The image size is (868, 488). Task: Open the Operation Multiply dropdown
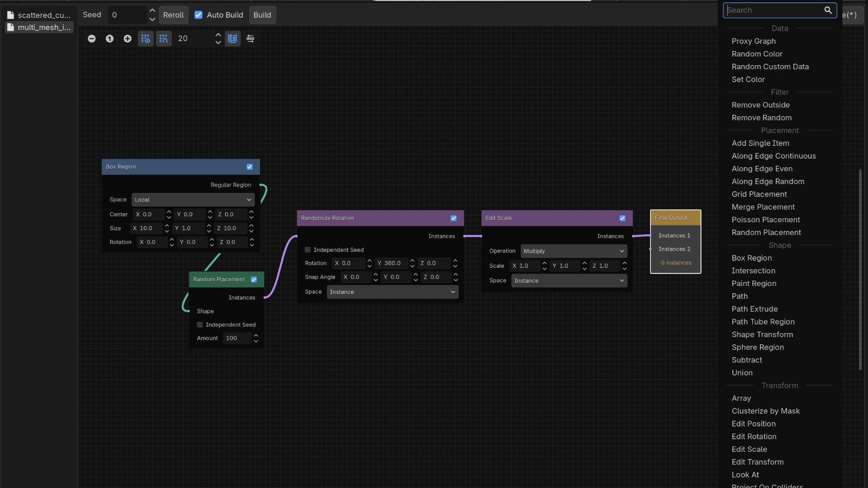point(574,251)
